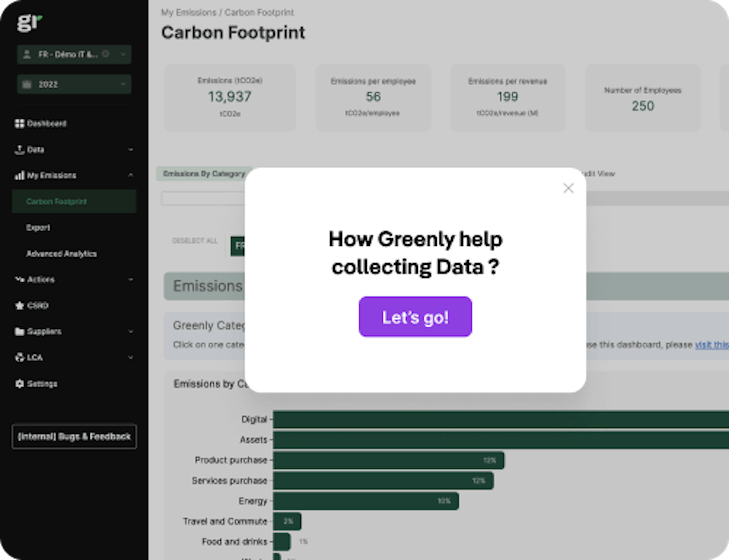Click the Emissions per employee 56 card
This screenshot has height=560, width=729.
click(x=373, y=98)
